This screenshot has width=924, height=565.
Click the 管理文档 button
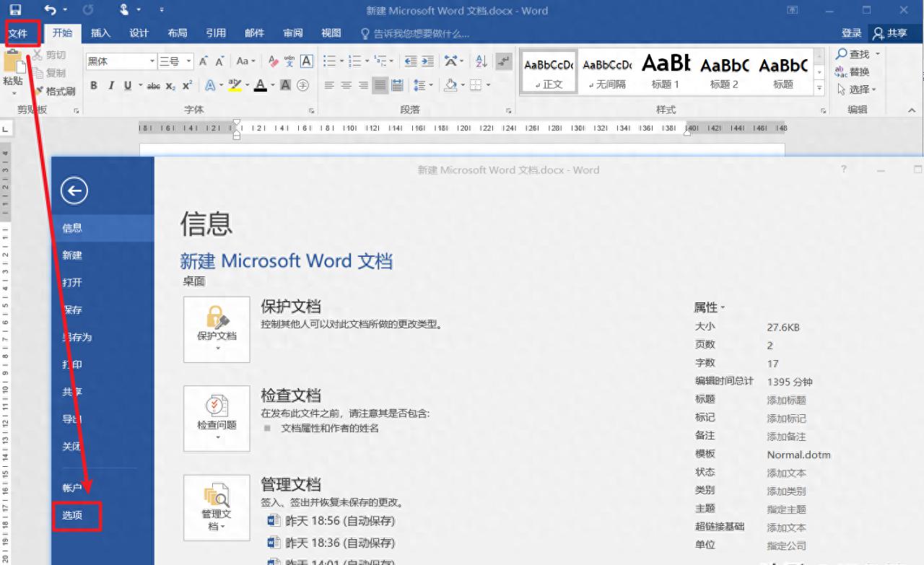[217, 507]
